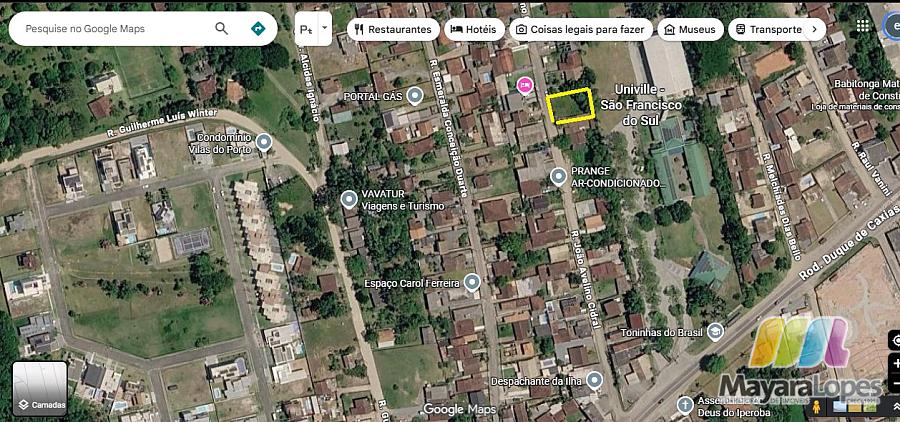
Task: Click Condomínio Vilas do Porto pin
Action: click(263, 142)
